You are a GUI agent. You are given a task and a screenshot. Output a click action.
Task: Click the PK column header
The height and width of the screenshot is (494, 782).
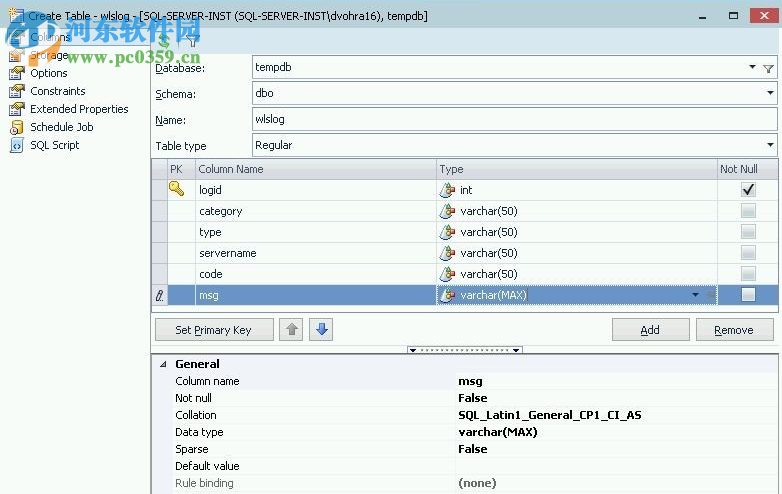point(181,169)
